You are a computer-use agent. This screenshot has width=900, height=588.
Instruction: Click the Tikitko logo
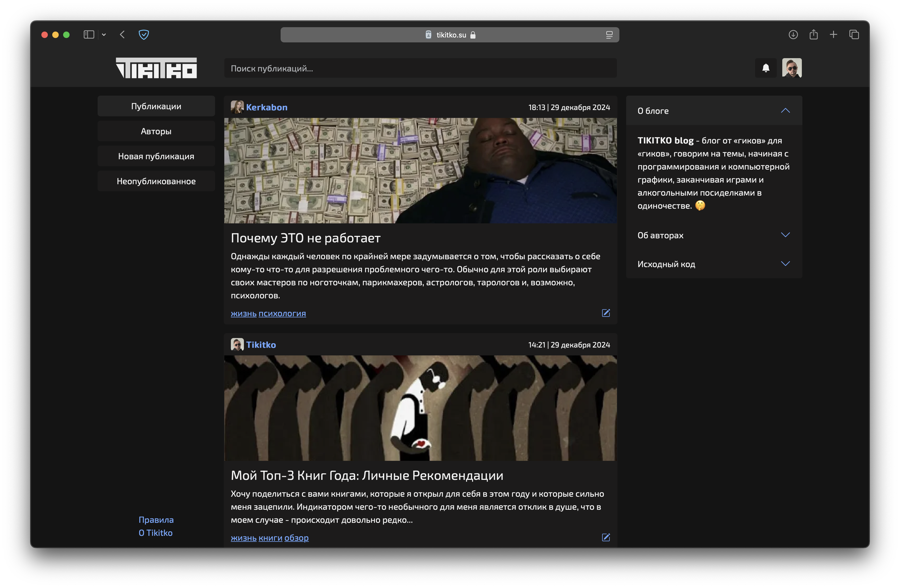(x=156, y=68)
